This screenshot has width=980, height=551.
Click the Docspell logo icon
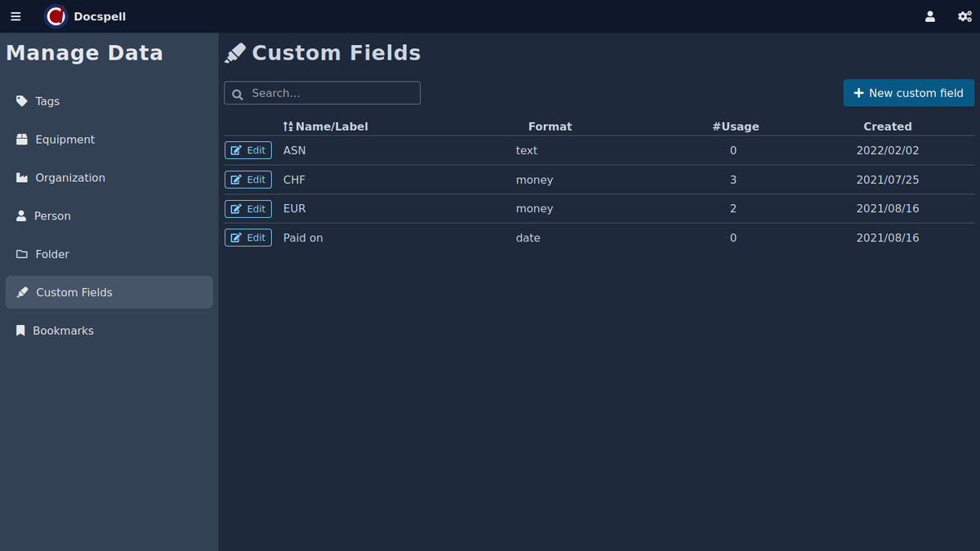(x=56, y=16)
